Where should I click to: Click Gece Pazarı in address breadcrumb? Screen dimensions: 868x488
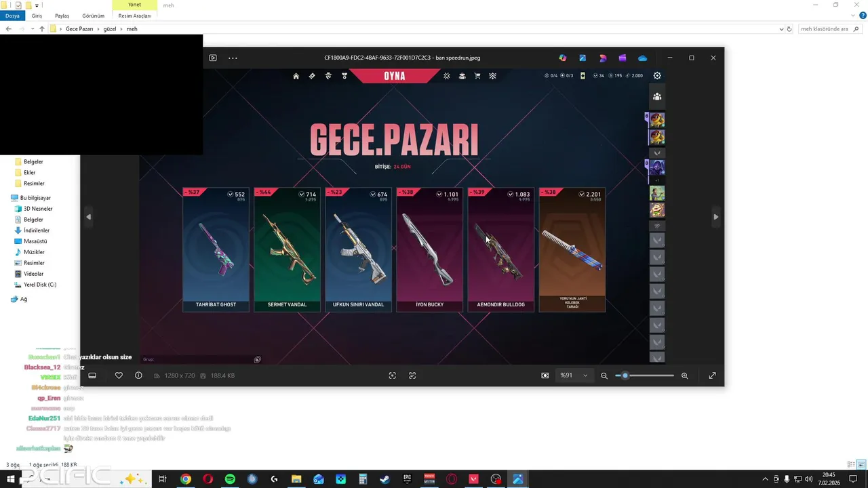point(79,29)
